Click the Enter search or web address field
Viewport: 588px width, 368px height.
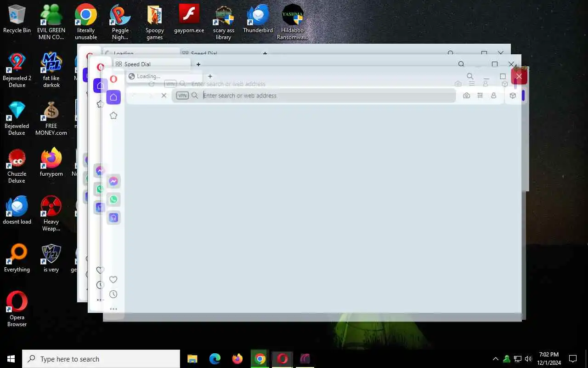pos(314,95)
